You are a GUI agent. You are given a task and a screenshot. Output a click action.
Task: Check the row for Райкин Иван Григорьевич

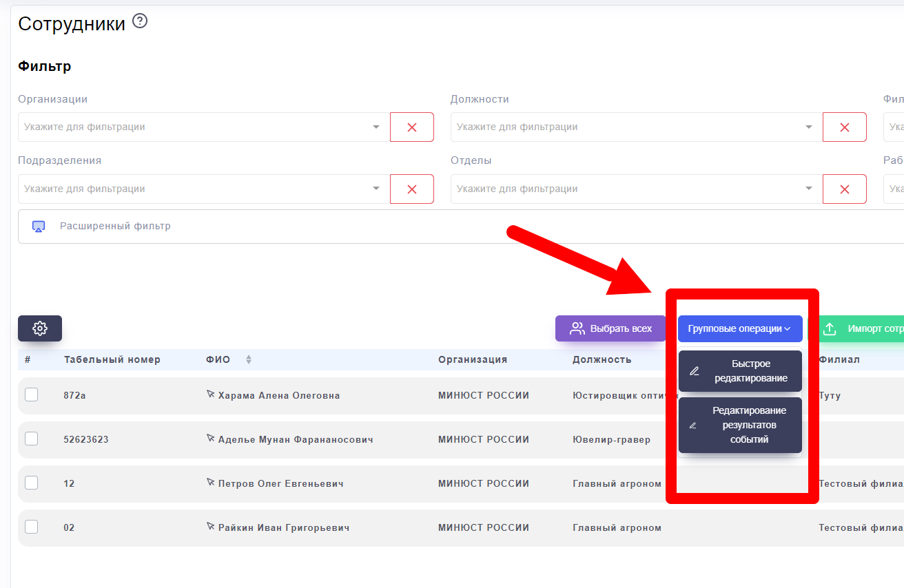point(31,527)
